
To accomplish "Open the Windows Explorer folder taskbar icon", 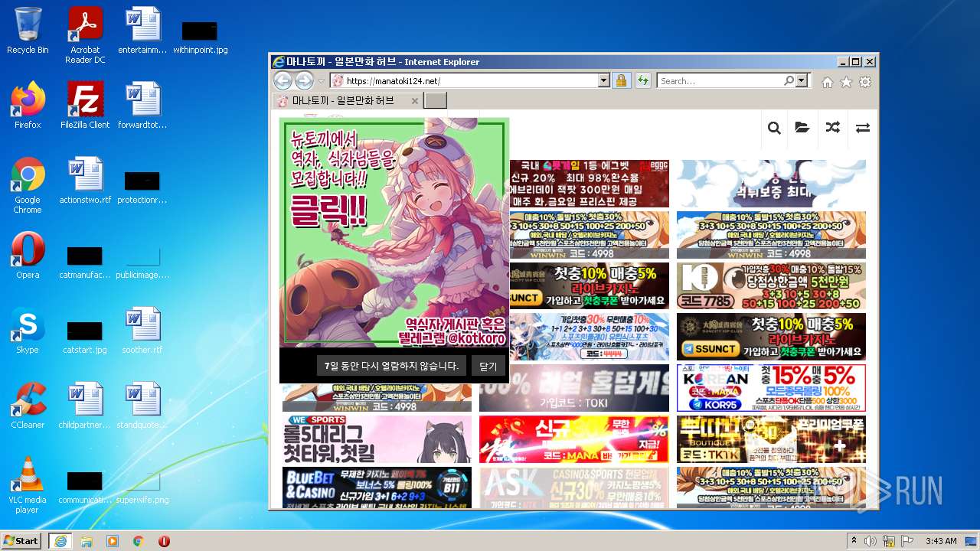I will pos(87,541).
